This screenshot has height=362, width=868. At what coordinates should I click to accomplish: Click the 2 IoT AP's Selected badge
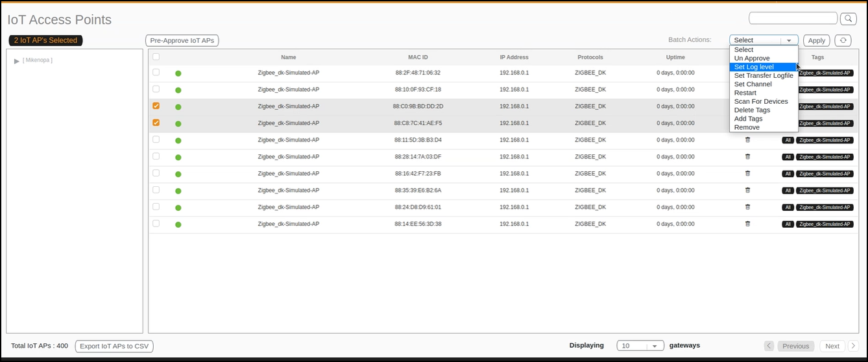pos(45,40)
